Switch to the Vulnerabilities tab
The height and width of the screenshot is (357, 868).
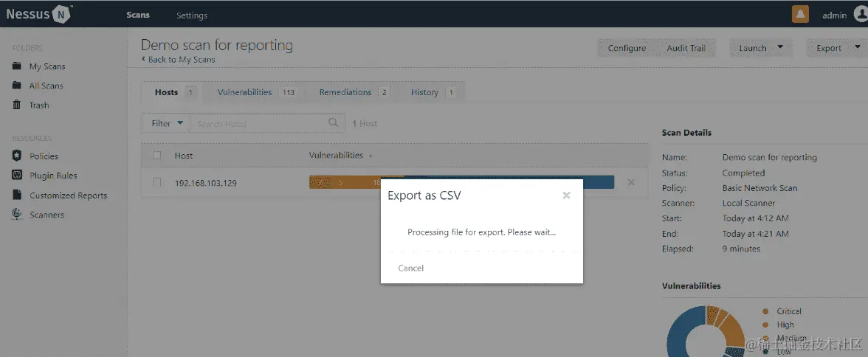tap(257, 92)
